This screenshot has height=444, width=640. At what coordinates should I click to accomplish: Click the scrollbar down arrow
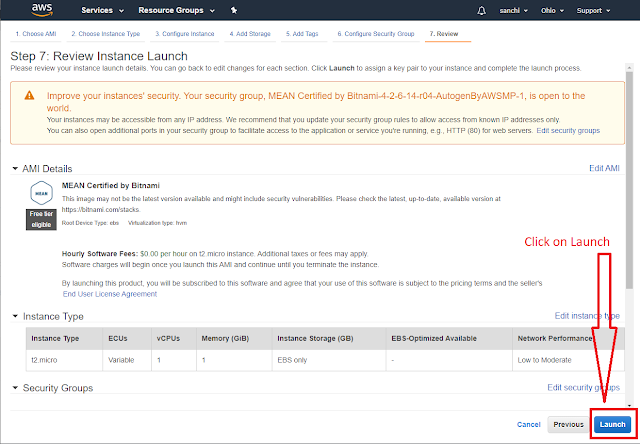pos(629,406)
